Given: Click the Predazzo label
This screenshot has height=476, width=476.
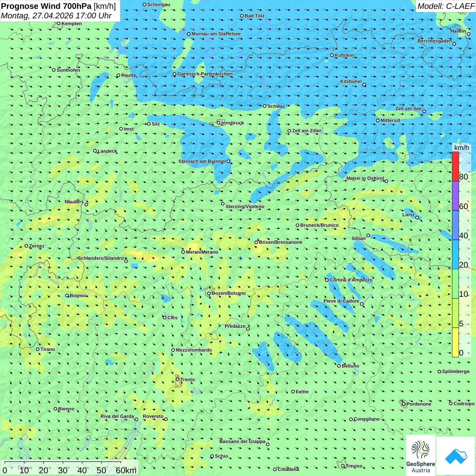Looking at the screenshot, I should pyautogui.click(x=235, y=326).
